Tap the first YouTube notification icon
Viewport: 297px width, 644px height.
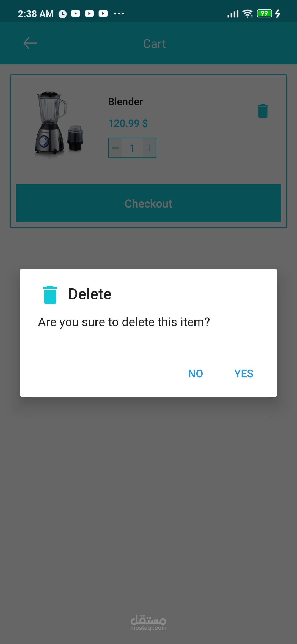76,13
